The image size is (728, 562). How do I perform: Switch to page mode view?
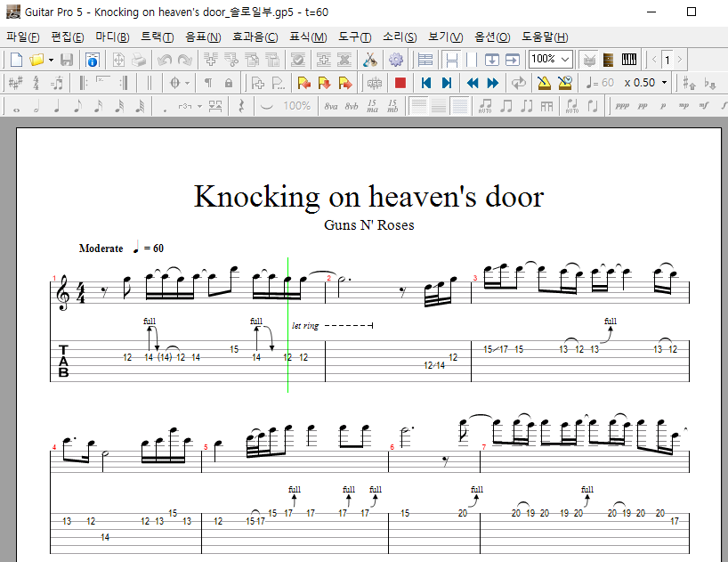point(451,60)
